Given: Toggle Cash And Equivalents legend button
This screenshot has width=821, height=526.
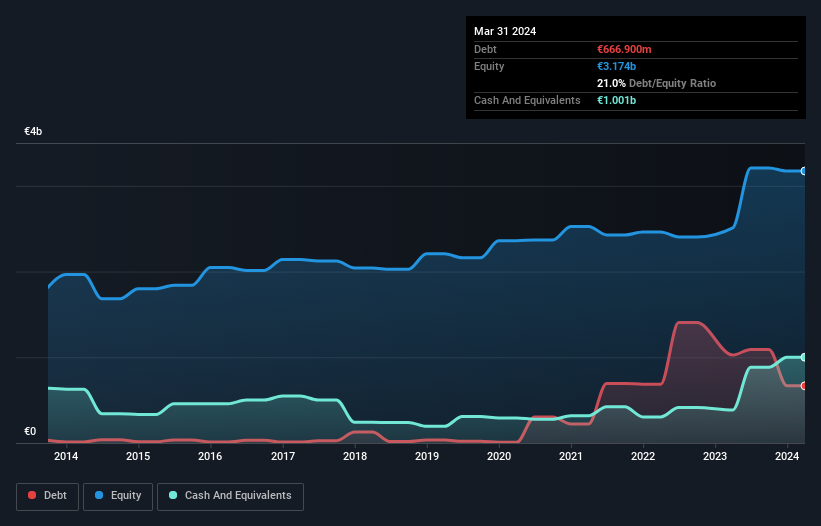Looking at the screenshot, I should 230,496.
